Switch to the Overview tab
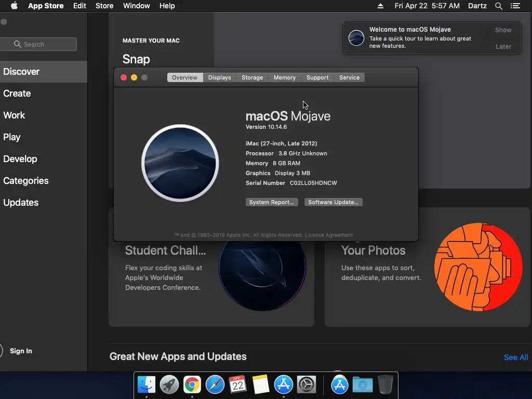This screenshot has width=532, height=399. [184, 78]
